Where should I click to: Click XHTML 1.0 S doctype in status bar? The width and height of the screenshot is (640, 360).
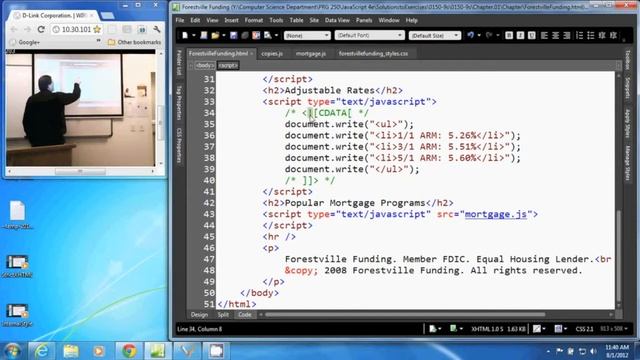(487, 329)
